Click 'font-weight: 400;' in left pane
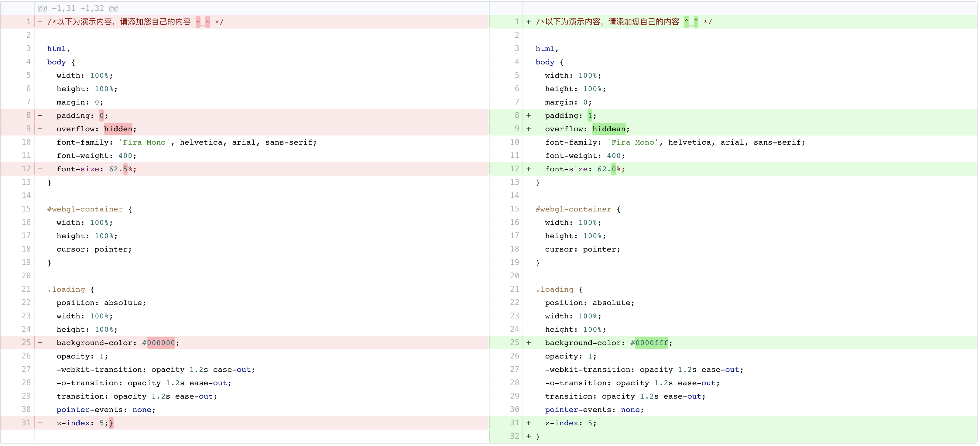 tap(97, 156)
